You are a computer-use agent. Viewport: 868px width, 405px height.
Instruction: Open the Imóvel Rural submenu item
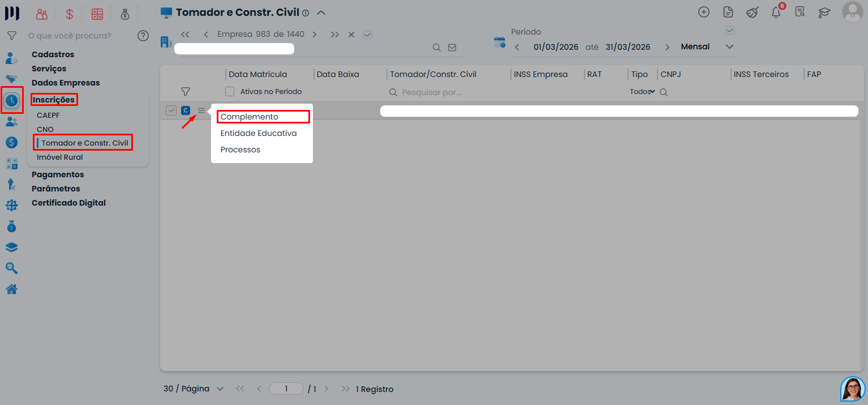click(60, 157)
